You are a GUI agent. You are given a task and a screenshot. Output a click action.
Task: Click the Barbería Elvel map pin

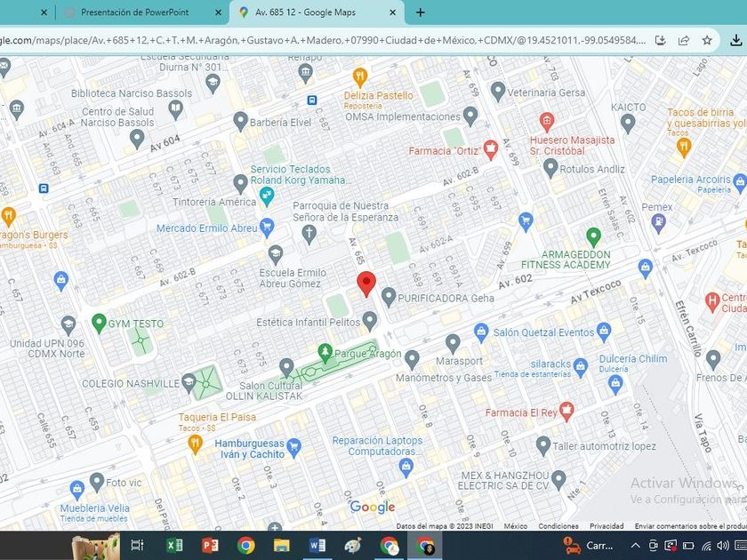[x=241, y=122]
